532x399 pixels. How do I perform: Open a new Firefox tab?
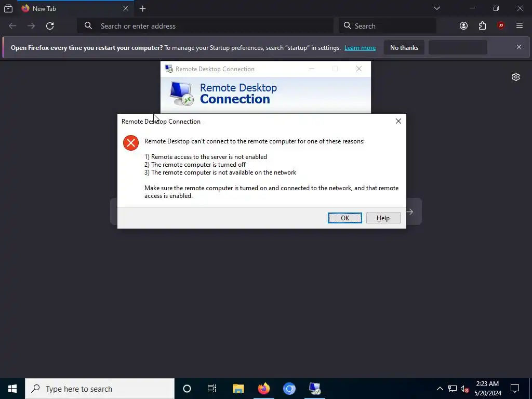[x=142, y=9]
